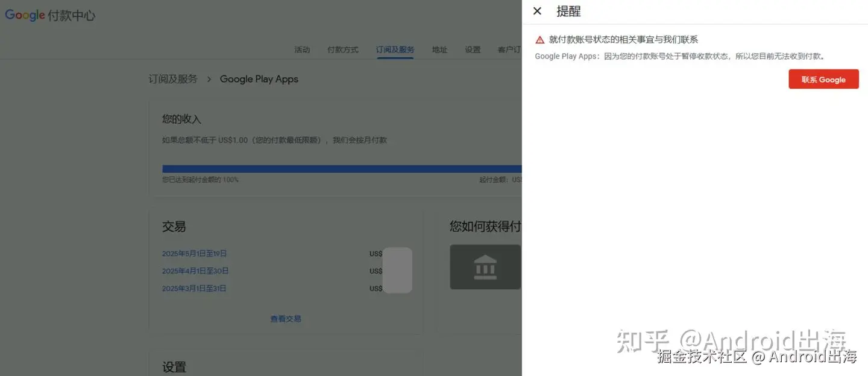Click Google Play Apps breadcrumb text
The height and width of the screenshot is (376, 868).
[259, 79]
